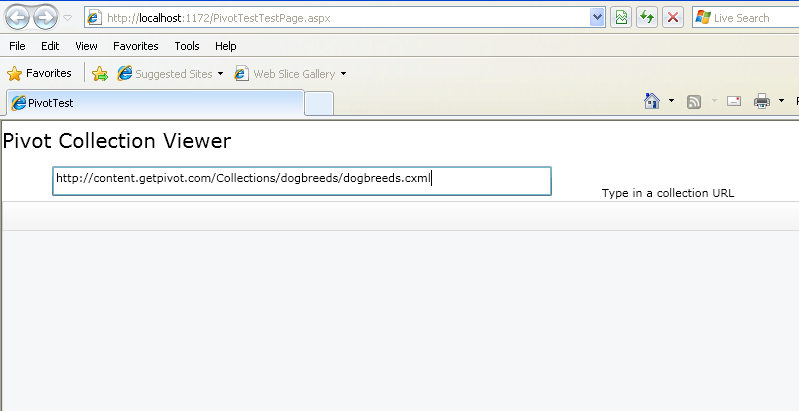Click the Favorites star button
The image size is (799, 411).
(39, 73)
